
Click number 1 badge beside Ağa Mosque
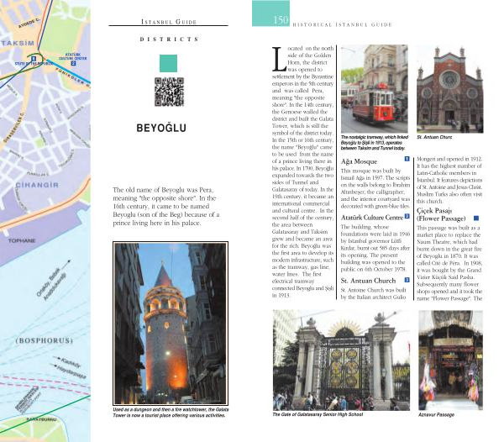(406, 158)
